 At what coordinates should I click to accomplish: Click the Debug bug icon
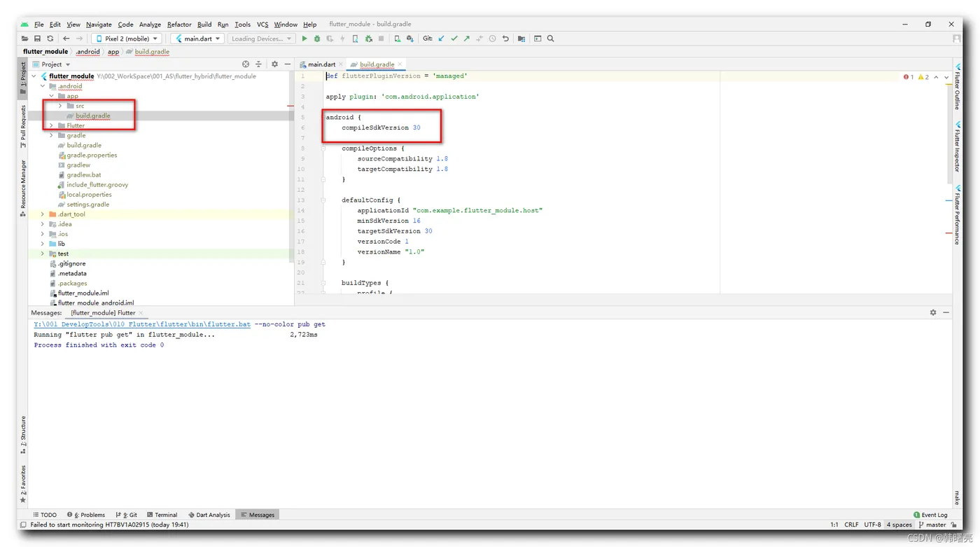pyautogui.click(x=317, y=39)
